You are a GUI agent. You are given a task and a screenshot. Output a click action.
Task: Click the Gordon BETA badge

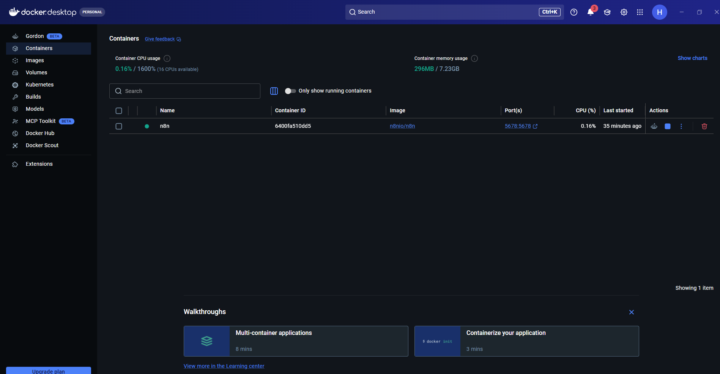54,36
